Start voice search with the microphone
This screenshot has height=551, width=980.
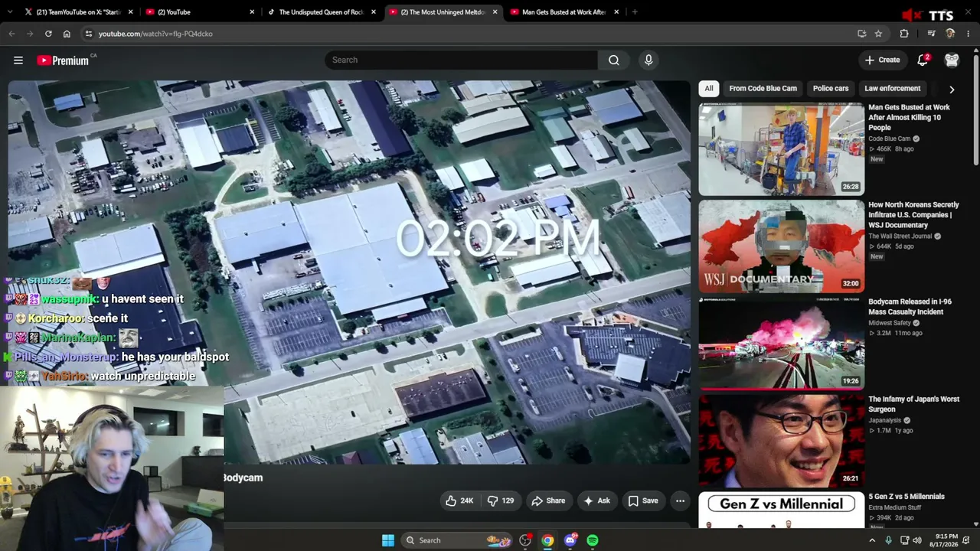pos(648,60)
